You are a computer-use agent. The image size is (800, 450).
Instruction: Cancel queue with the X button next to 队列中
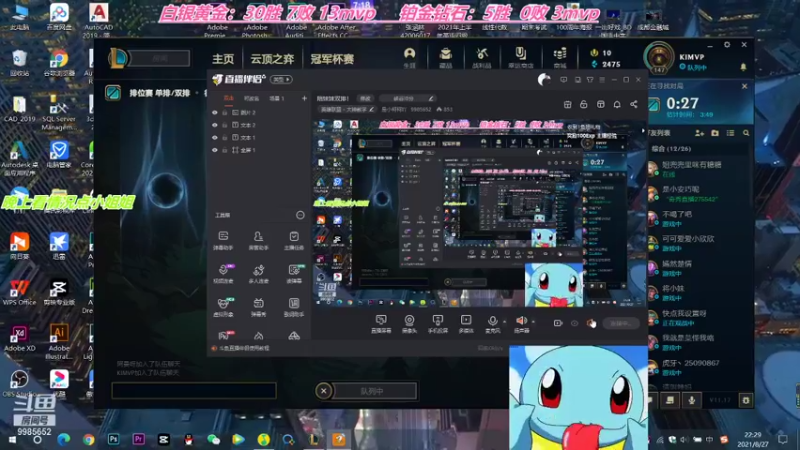click(x=323, y=391)
